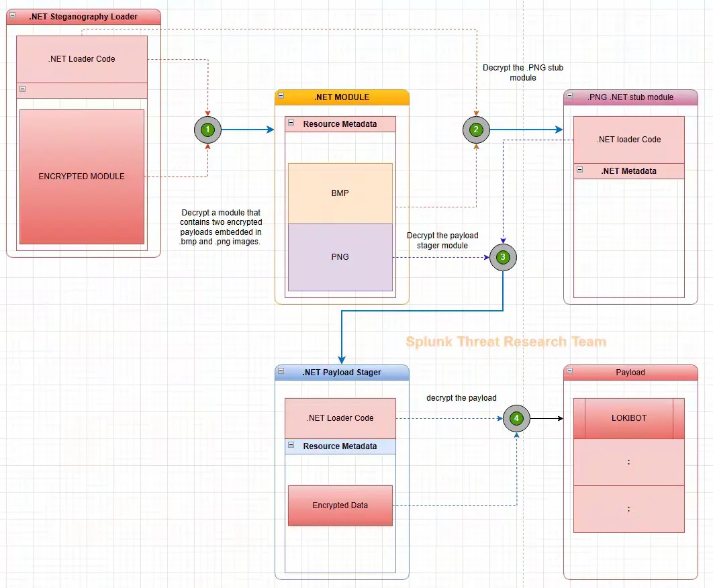Select the Encrypted Data block in the stager
Image resolution: width=713 pixels, height=588 pixels.
pyautogui.click(x=340, y=505)
